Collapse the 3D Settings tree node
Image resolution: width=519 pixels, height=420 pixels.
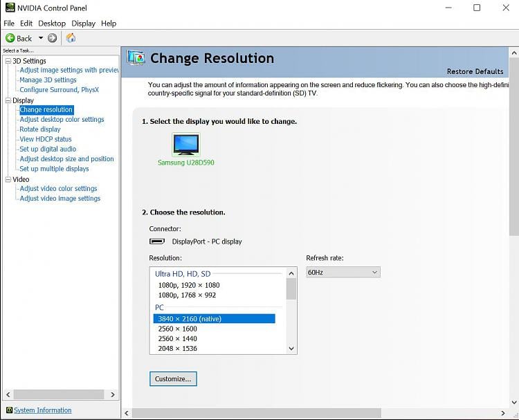point(8,61)
